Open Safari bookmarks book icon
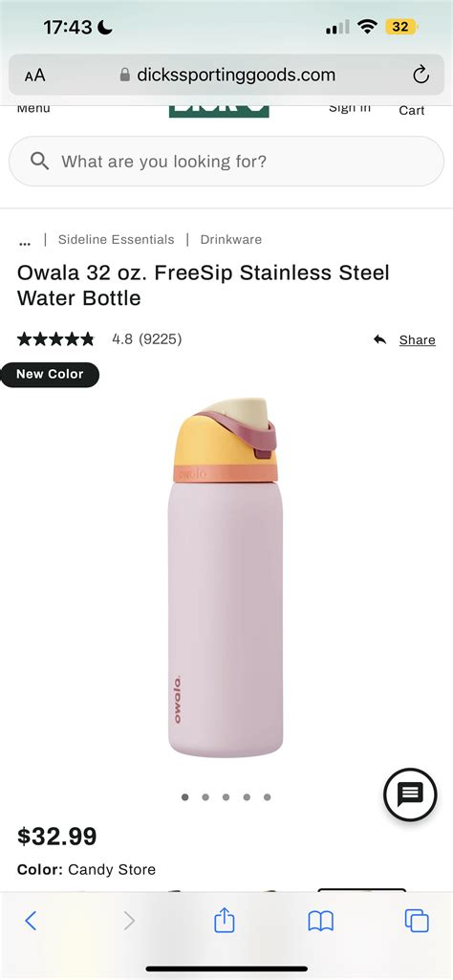Screen dimensions: 453x980 pos(320,921)
